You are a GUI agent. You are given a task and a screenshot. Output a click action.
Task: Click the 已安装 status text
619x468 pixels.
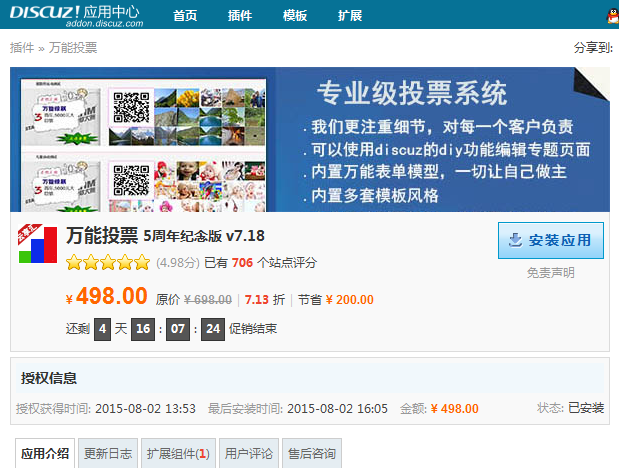[586, 408]
